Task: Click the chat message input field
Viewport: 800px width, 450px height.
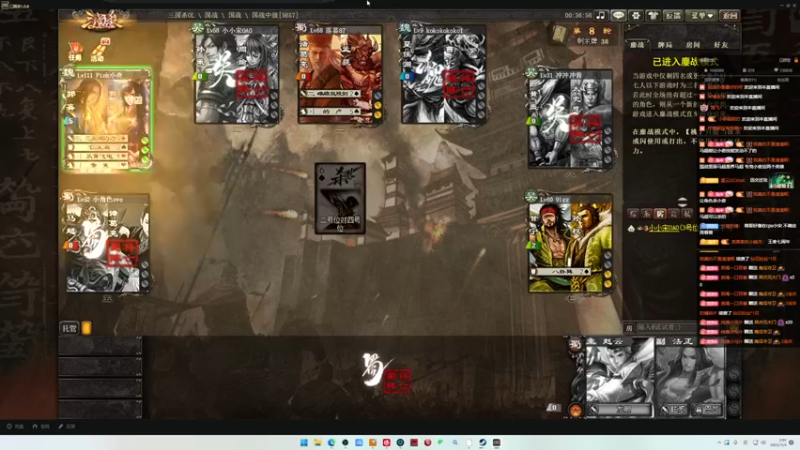Action: pyautogui.click(x=666, y=327)
